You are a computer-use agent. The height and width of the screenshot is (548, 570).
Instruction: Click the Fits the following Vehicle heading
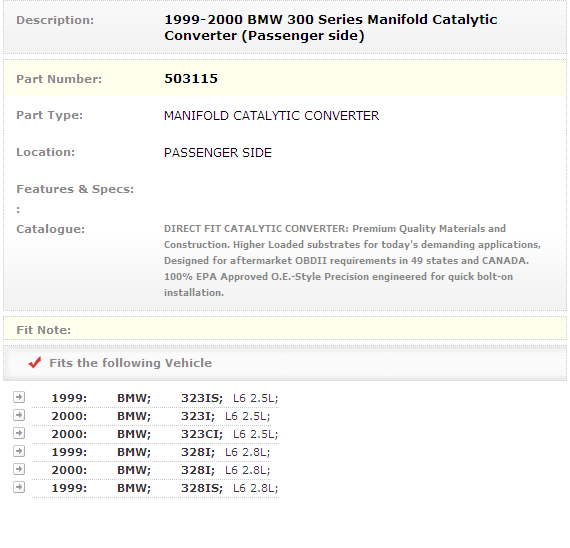pos(131,363)
